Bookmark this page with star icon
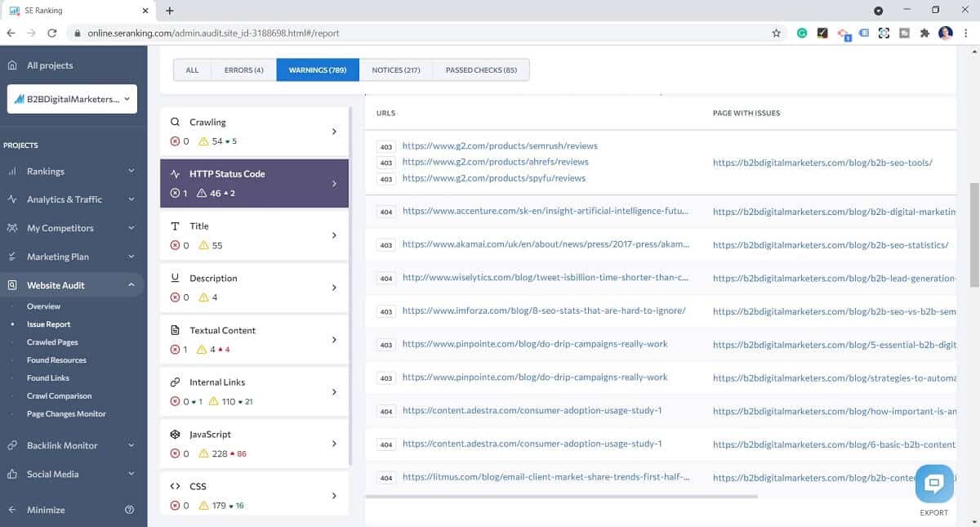Screen dimensions: 980x527 (776, 33)
